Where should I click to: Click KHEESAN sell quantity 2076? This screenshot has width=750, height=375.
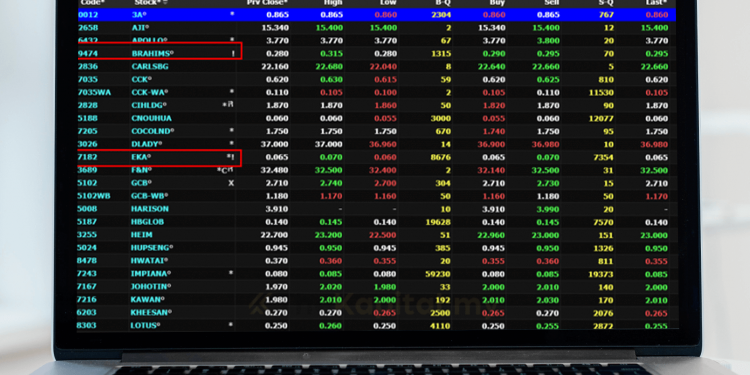pyautogui.click(x=603, y=312)
